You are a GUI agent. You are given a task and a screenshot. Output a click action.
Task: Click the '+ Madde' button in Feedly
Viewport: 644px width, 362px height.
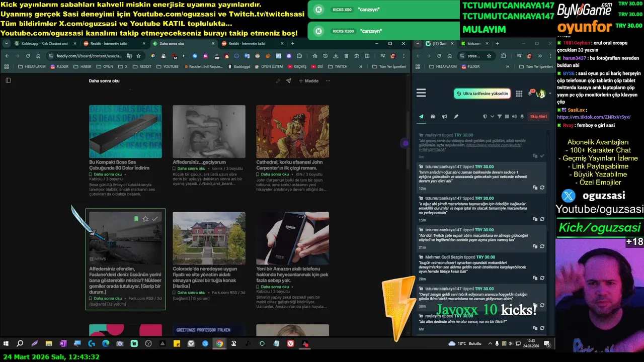point(308,80)
